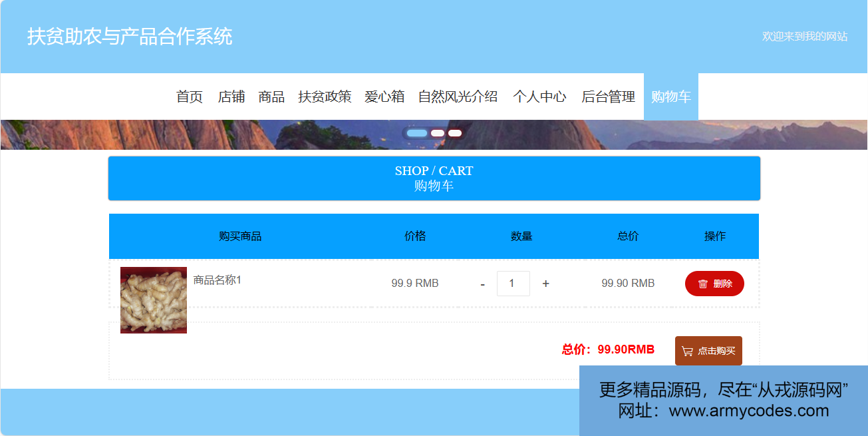Decrease quantity with the minus button

point(483,284)
